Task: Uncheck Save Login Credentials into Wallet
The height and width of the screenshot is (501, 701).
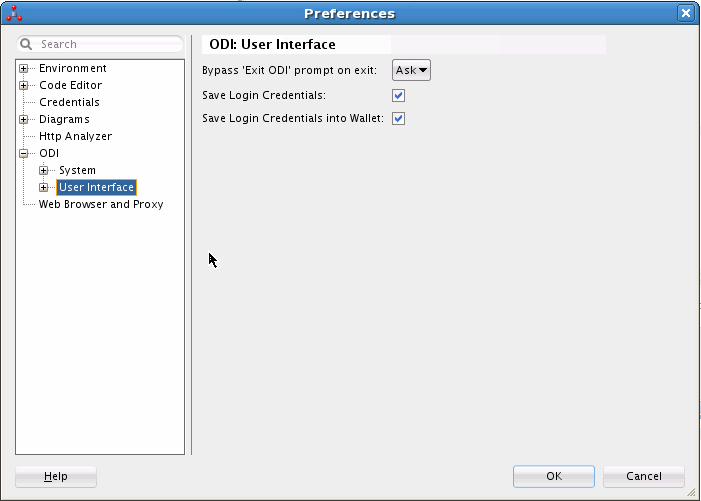Action: pos(398,118)
